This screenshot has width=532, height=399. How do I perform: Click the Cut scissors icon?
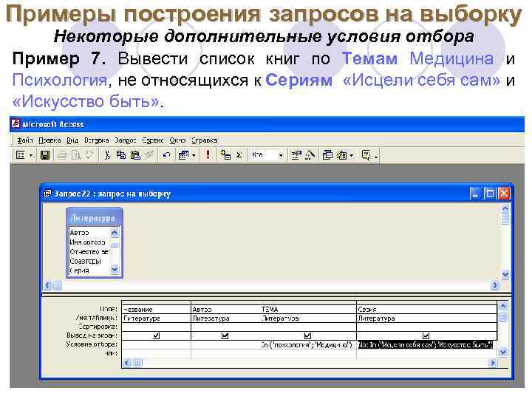(x=107, y=155)
